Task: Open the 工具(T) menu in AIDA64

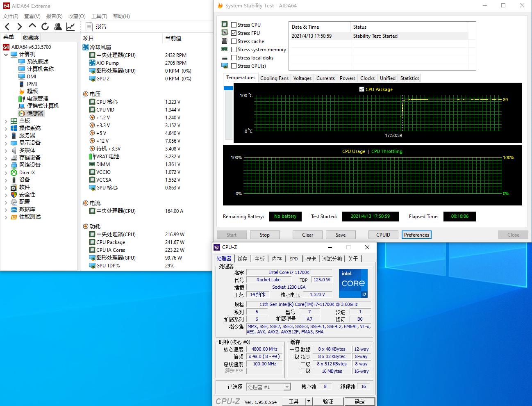Action: [x=99, y=16]
